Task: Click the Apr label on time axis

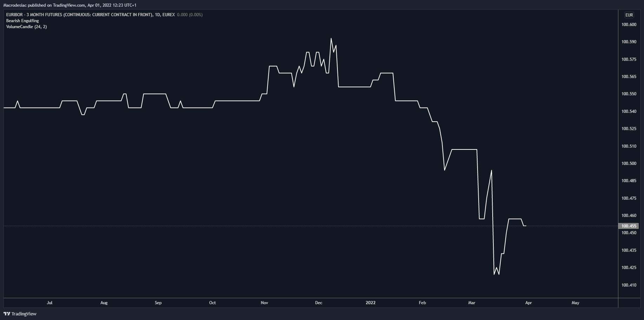Action: (528, 303)
